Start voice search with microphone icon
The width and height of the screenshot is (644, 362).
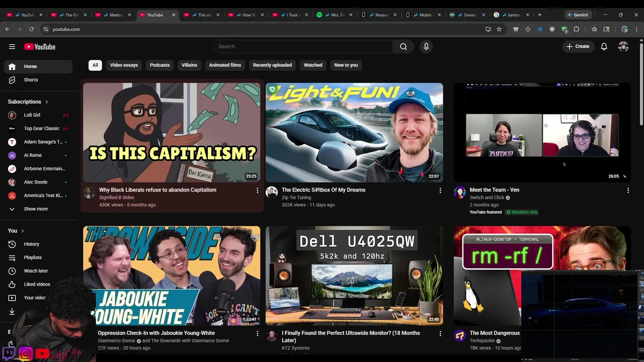point(426,46)
